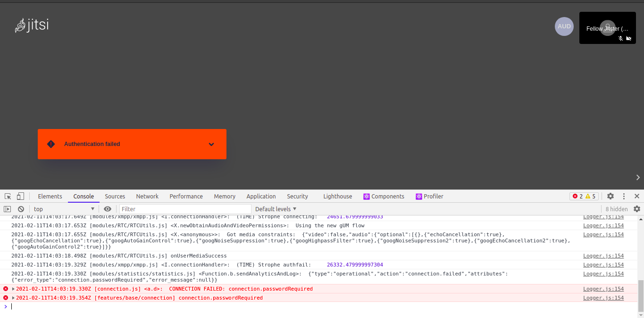This screenshot has height=318, width=644.
Task: Open DevTools settings gear
Action: (611, 196)
